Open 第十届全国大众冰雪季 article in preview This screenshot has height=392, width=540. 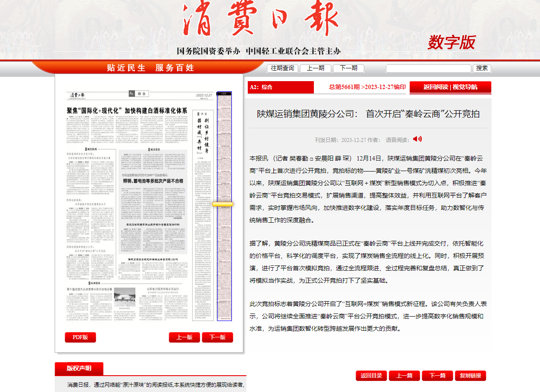click(90, 289)
